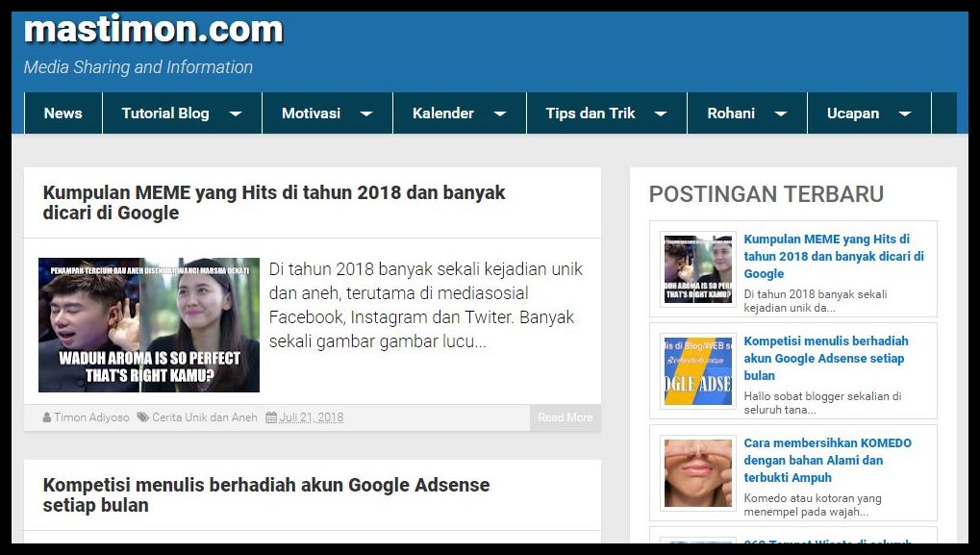Click the meme article thumbnail image
The width and height of the screenshot is (980, 555).
point(148,324)
